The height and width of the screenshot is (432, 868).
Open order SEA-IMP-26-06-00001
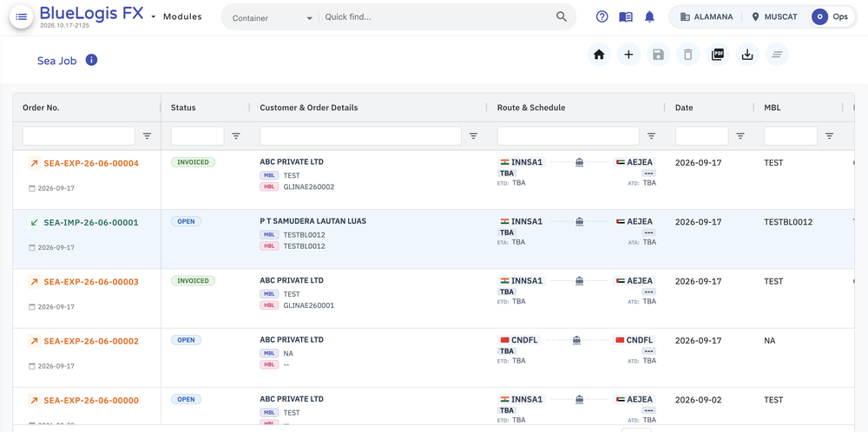91,223
